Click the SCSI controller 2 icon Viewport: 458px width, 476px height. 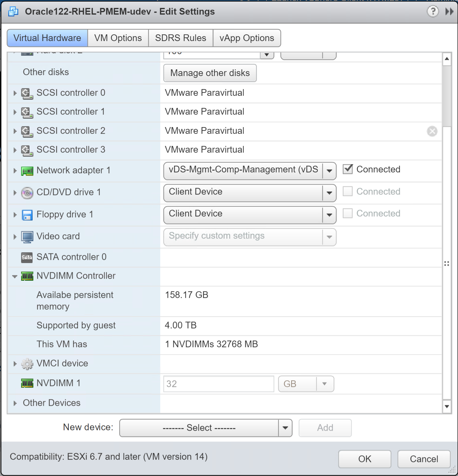pyautogui.click(x=27, y=131)
